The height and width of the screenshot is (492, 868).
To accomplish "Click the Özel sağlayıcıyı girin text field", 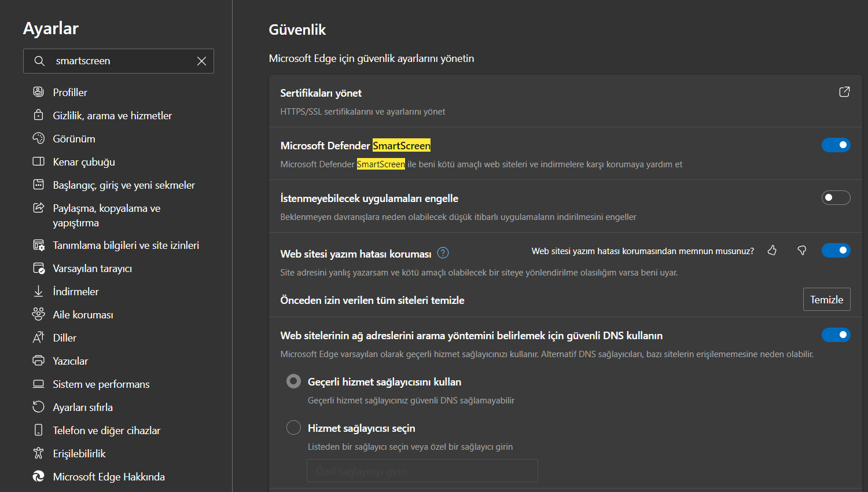I will (422, 471).
